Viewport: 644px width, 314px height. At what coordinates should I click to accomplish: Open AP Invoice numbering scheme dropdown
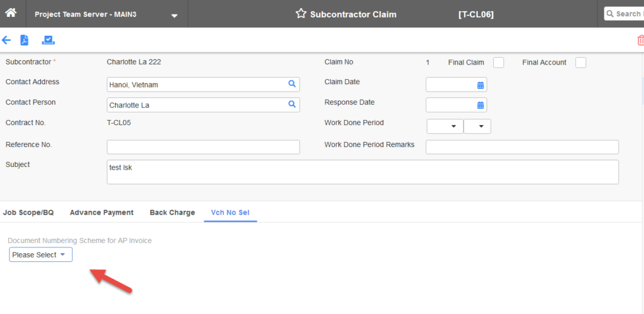click(41, 254)
